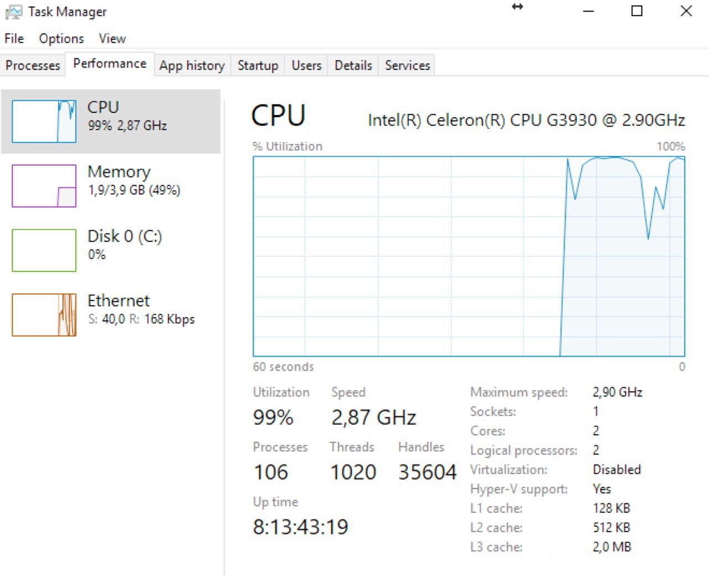Screen dimensions: 709x588
Task: Click the Memory 1,9/3,9 GB (49%) text
Action: (x=134, y=190)
